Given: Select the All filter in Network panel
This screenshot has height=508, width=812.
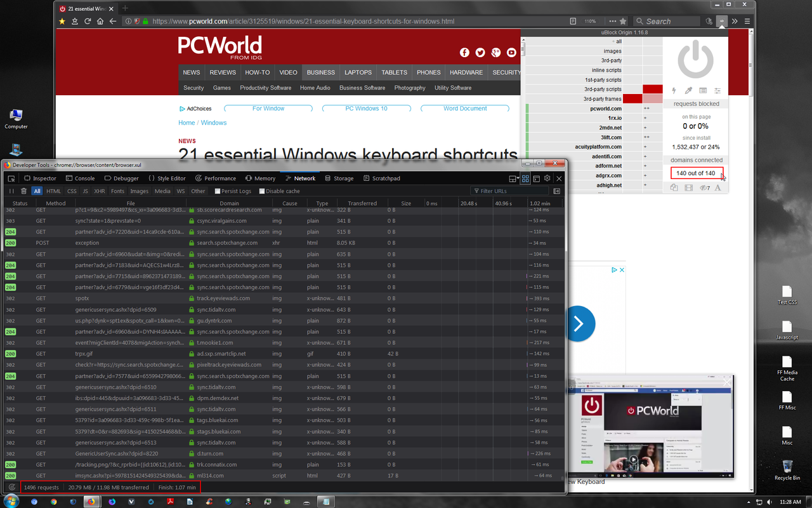Looking at the screenshot, I should pos(37,190).
